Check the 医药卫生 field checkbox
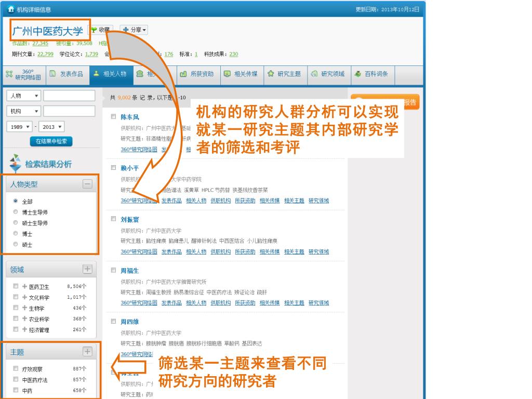The height and width of the screenshot is (399, 532). (x=16, y=286)
